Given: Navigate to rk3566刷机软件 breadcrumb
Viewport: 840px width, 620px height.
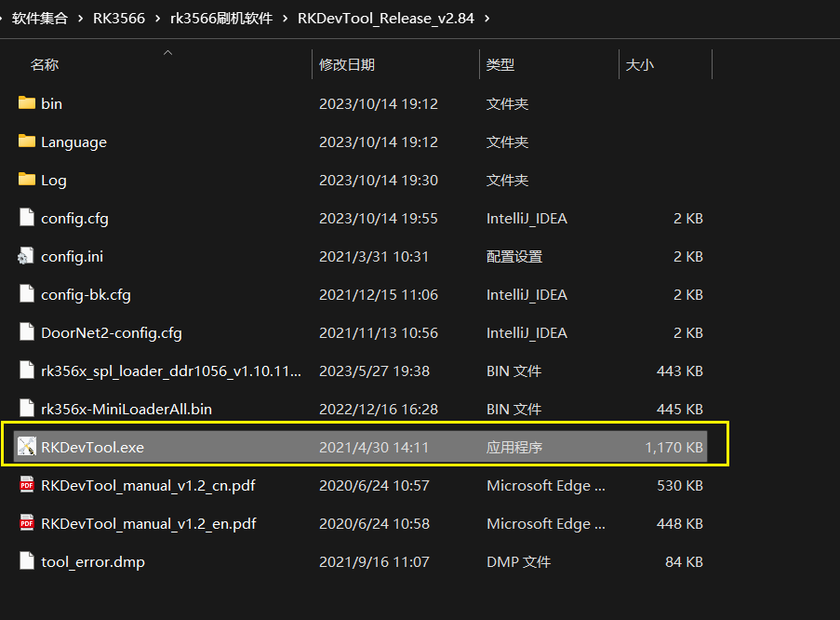Looking at the screenshot, I should [x=221, y=19].
